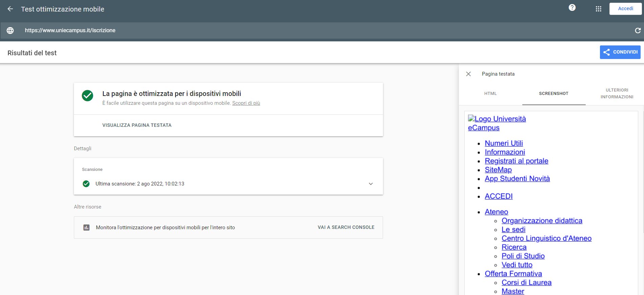644x295 pixels.
Task: Select the Screenshot tab
Action: tap(554, 94)
